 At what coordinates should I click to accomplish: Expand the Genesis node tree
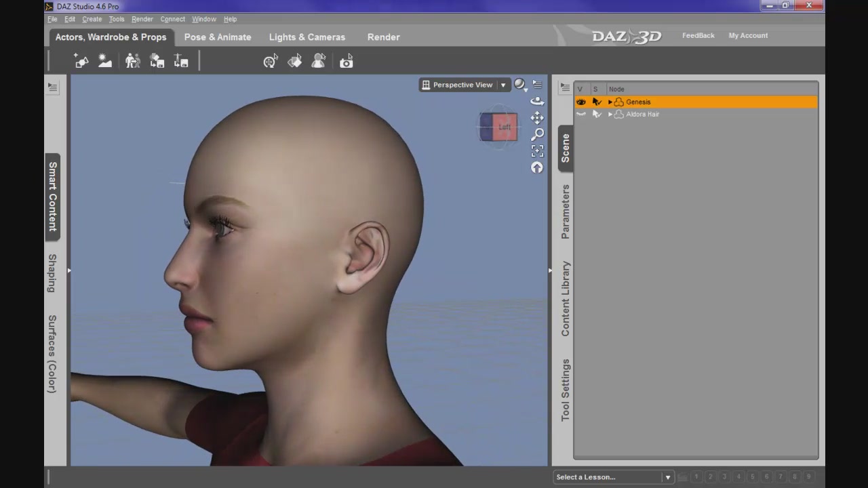click(610, 102)
